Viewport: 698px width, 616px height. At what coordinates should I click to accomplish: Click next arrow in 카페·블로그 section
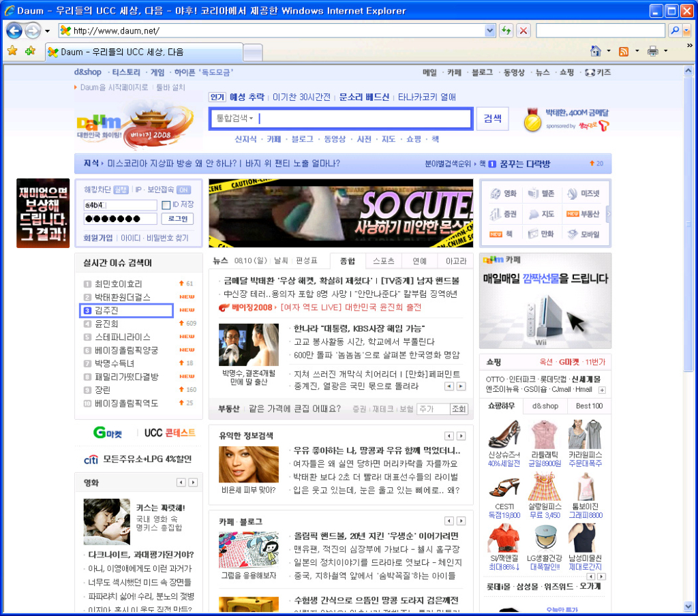pyautogui.click(x=461, y=521)
